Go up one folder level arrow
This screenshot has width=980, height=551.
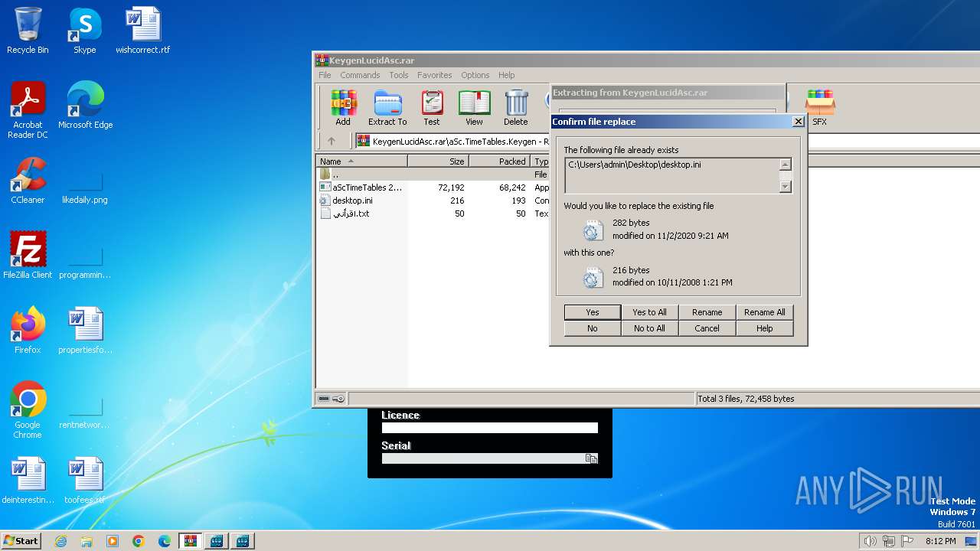(x=332, y=141)
